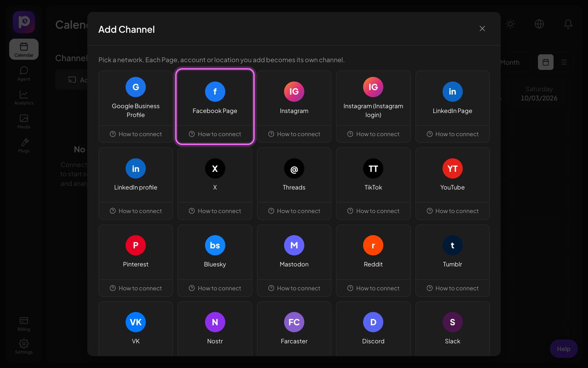Open How to connect for Reddit
Screen dimensions: 588x368
(x=373, y=288)
